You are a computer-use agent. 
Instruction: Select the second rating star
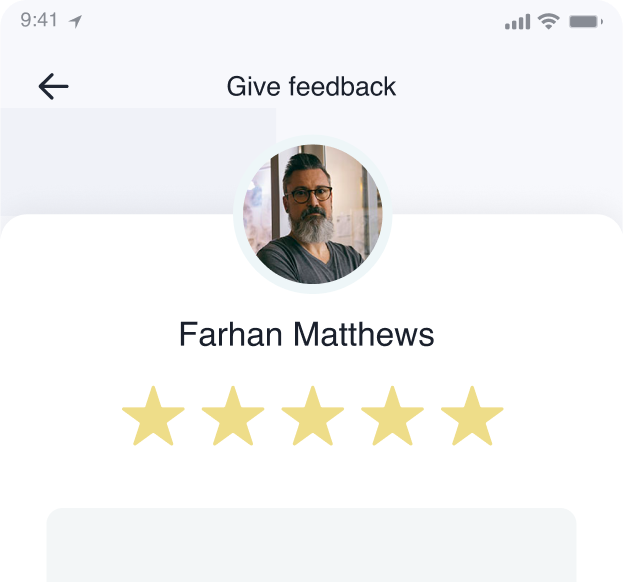tap(233, 416)
